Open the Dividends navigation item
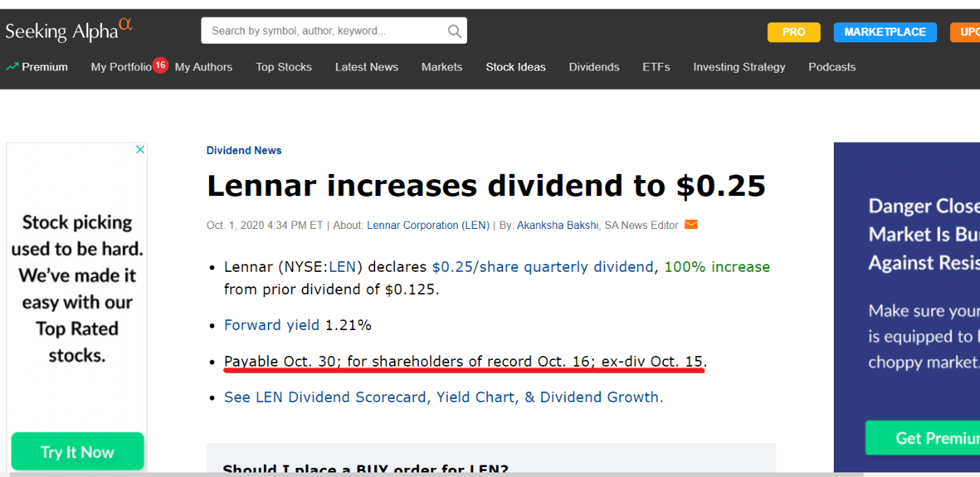 (x=594, y=67)
